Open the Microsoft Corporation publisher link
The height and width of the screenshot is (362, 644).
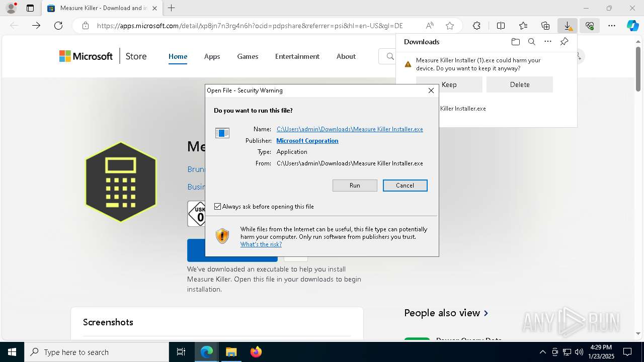click(307, 141)
